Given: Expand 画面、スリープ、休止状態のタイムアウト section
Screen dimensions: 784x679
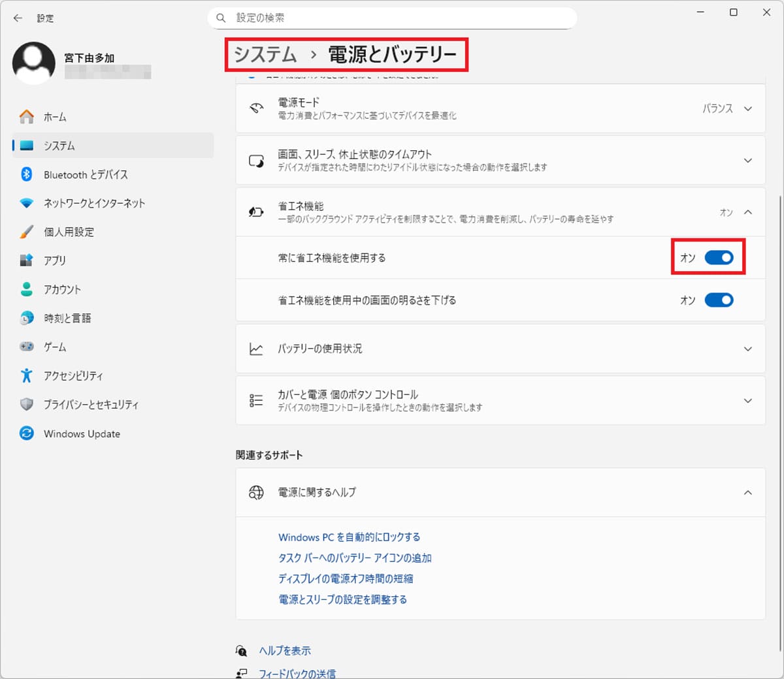Looking at the screenshot, I should pyautogui.click(x=747, y=160).
